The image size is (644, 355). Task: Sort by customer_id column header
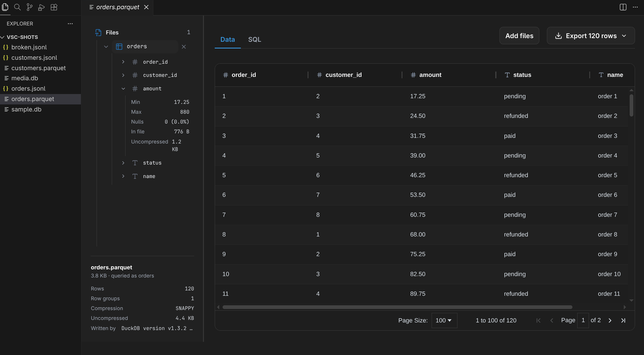(343, 75)
